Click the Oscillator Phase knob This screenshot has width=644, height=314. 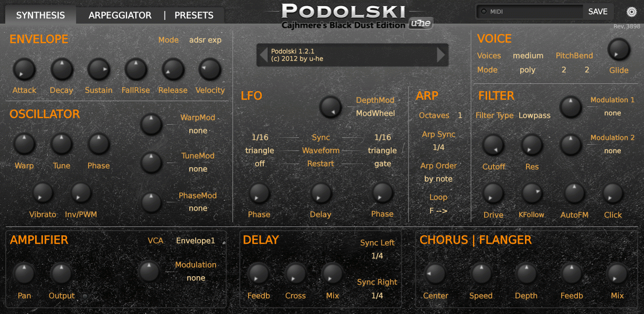[99, 144]
